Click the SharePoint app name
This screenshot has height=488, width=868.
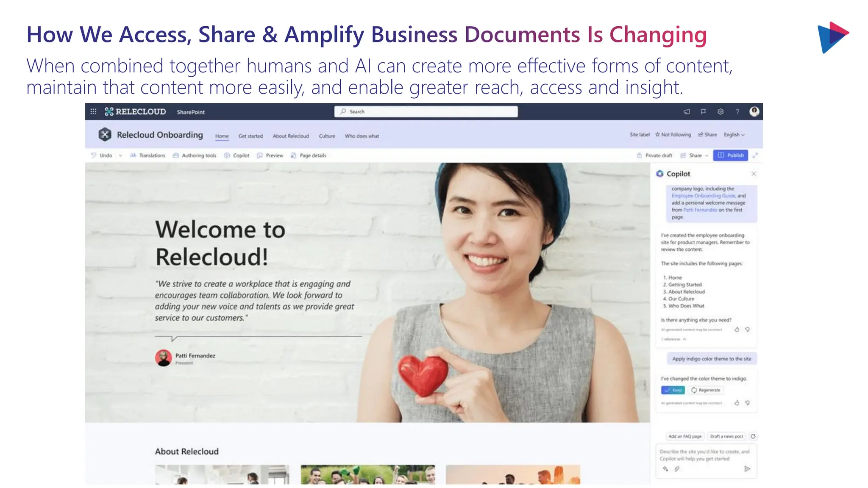click(191, 112)
